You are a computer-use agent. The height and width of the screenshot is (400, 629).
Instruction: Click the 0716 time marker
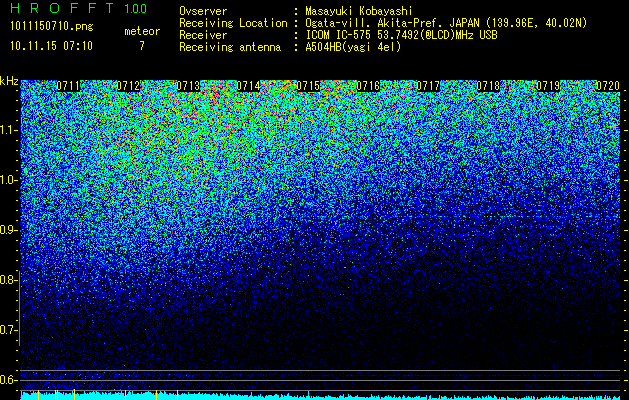(368, 86)
